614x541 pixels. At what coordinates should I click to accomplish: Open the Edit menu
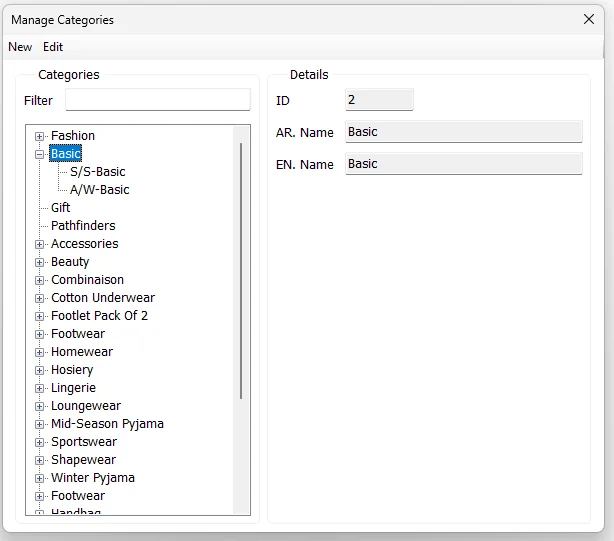[x=53, y=47]
